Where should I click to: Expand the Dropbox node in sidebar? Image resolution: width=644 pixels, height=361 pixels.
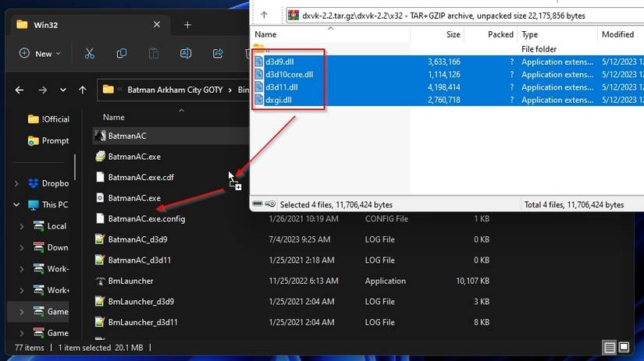[16, 183]
